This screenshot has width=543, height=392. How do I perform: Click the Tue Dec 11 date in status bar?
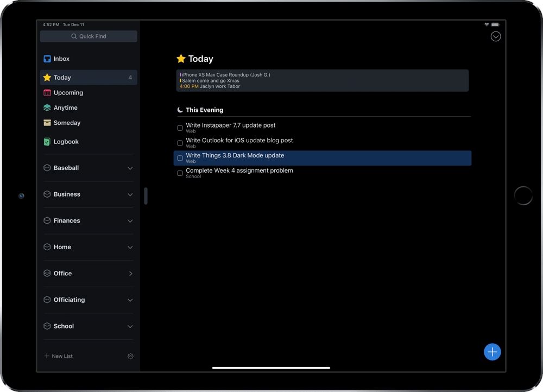pos(73,24)
